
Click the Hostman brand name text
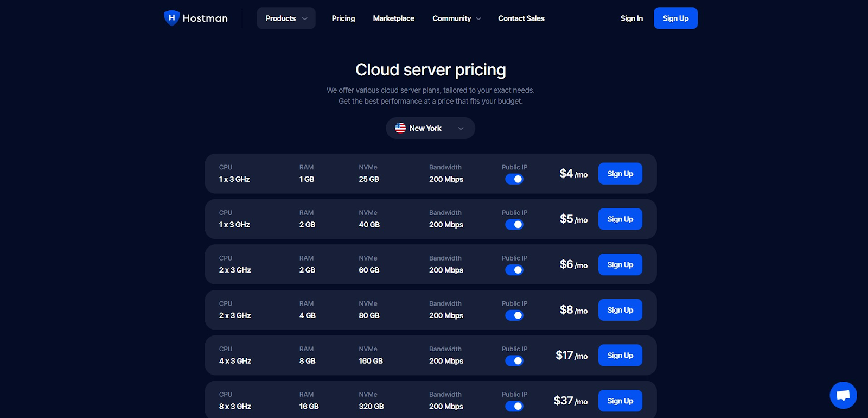click(x=205, y=18)
